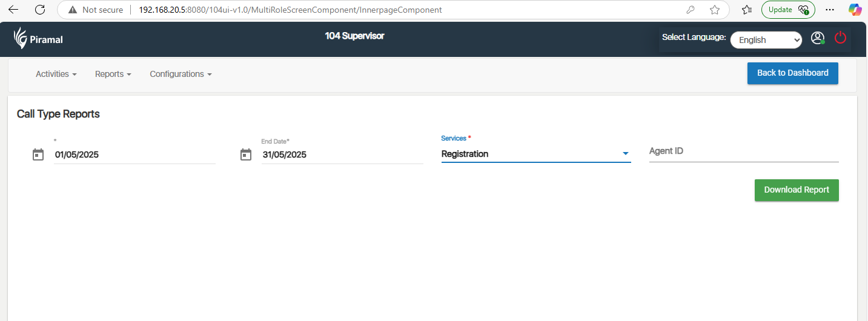Open the browser favorites list icon

coord(747,10)
